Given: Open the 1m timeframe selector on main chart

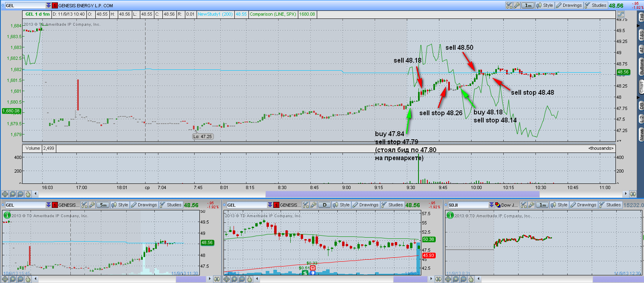Looking at the screenshot, I should tap(528, 5).
